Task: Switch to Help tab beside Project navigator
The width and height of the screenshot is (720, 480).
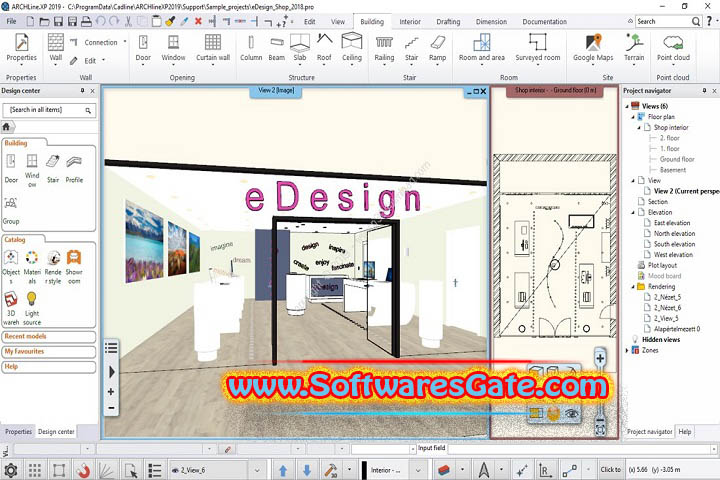Action: coord(685,432)
